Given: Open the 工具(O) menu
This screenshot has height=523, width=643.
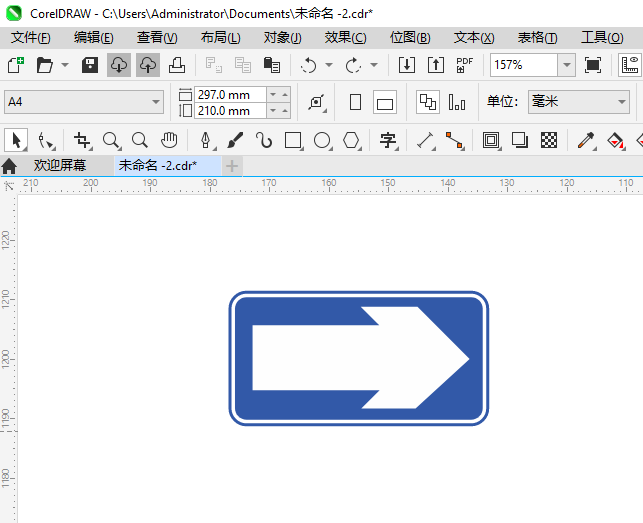Looking at the screenshot, I should [x=602, y=38].
